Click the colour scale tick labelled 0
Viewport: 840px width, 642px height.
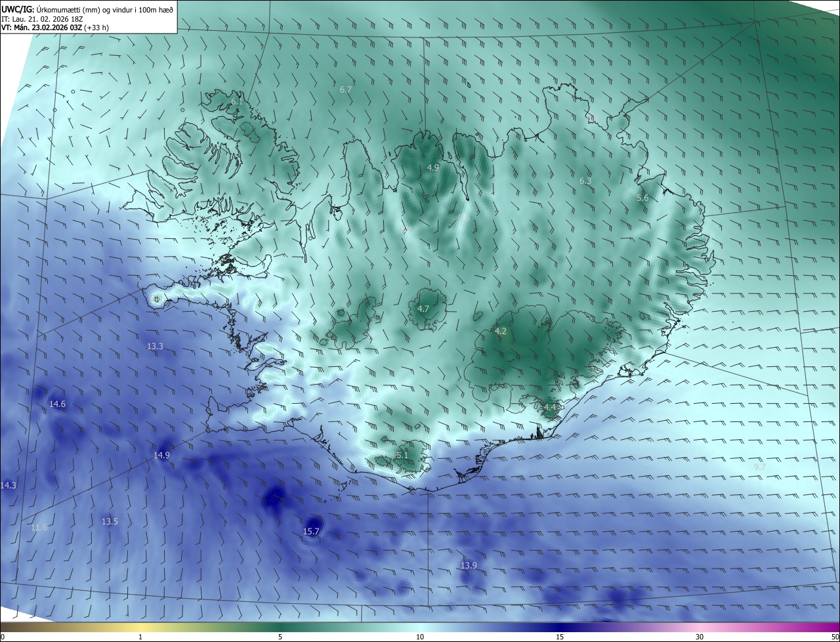coord(3,637)
